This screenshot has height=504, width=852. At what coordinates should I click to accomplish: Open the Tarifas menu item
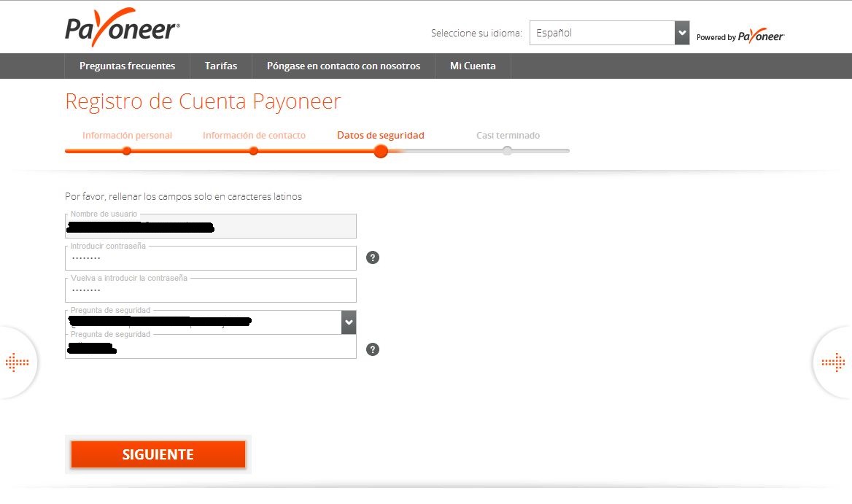pos(221,66)
